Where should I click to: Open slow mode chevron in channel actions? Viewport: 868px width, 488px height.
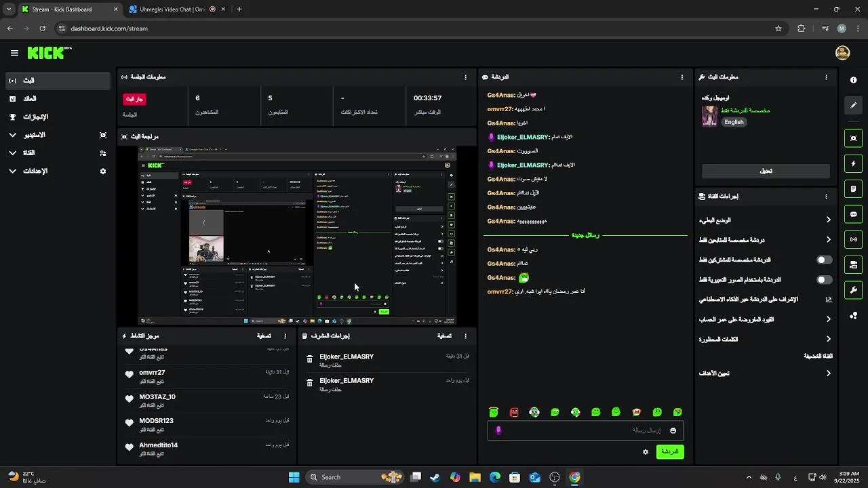coord(828,220)
